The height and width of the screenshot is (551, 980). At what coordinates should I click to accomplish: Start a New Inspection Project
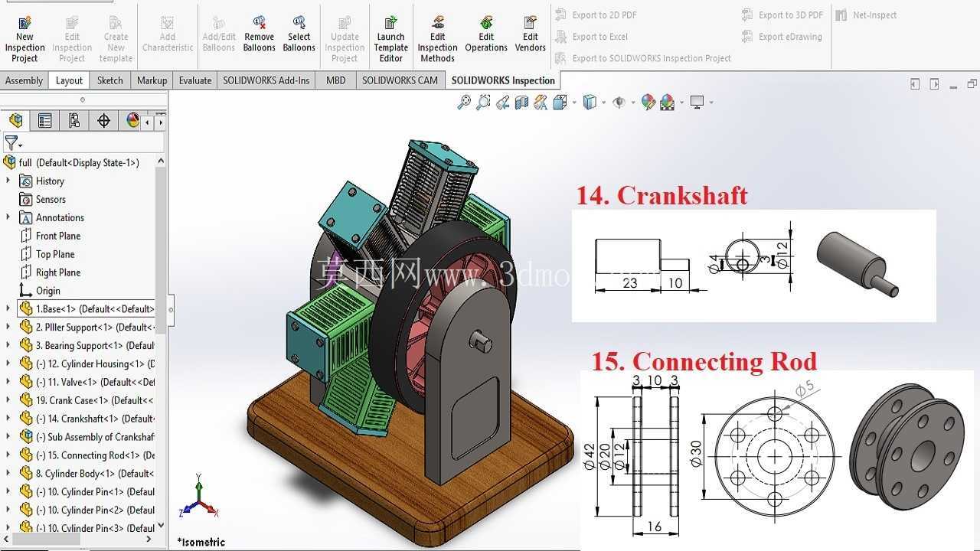tap(24, 37)
